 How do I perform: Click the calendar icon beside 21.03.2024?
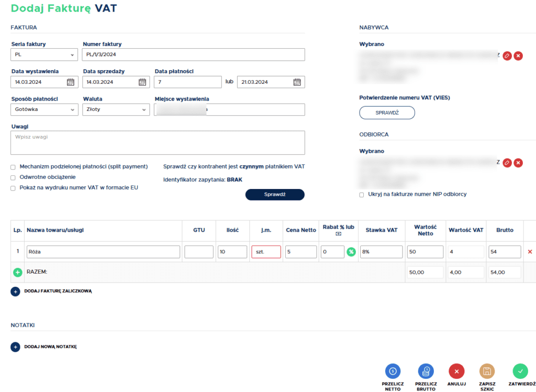click(x=297, y=82)
